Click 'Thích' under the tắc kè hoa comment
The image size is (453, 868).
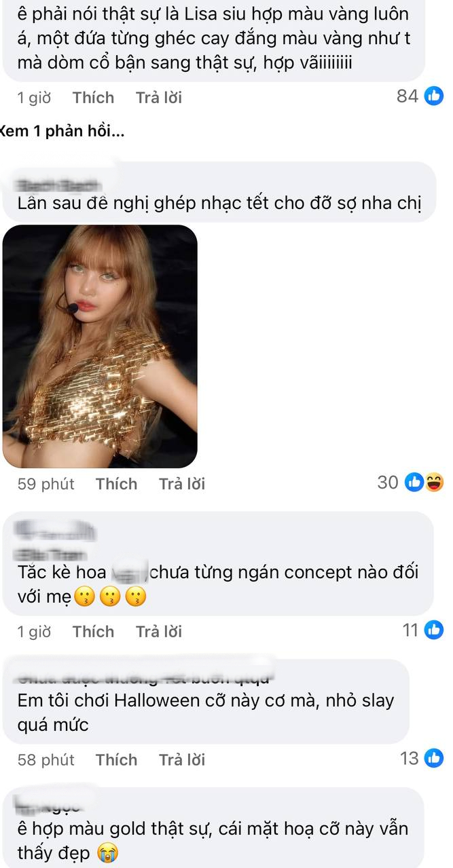[93, 630]
